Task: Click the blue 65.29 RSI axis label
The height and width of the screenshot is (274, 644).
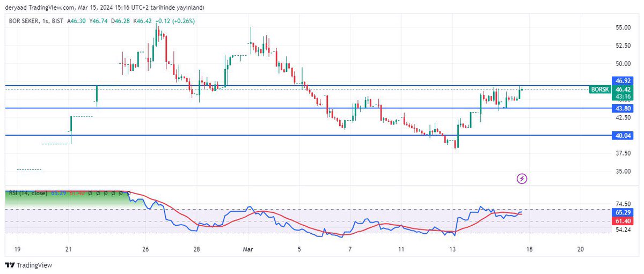Action: (623, 212)
